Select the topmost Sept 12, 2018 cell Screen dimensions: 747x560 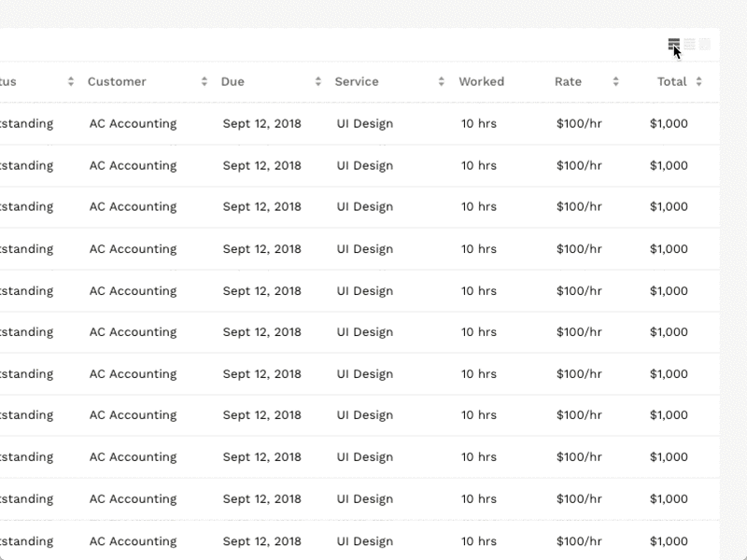262,123
